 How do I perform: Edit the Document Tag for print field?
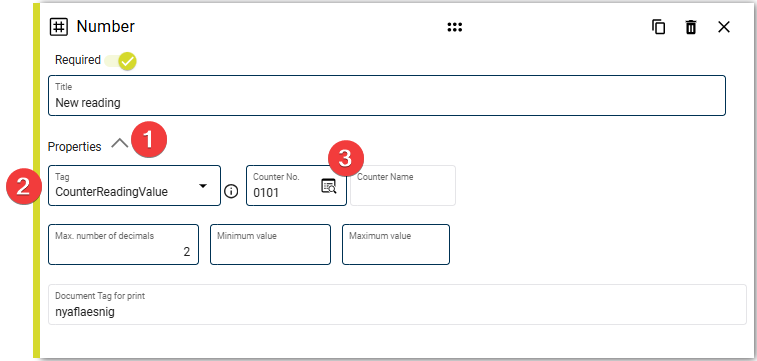(x=397, y=305)
